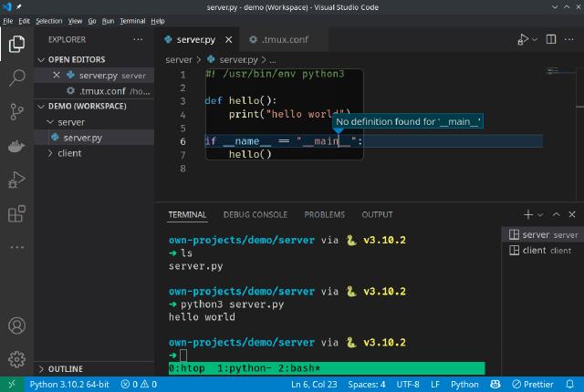Open the View menu
Image resolution: width=584 pixels, height=392 pixels.
[x=75, y=21]
